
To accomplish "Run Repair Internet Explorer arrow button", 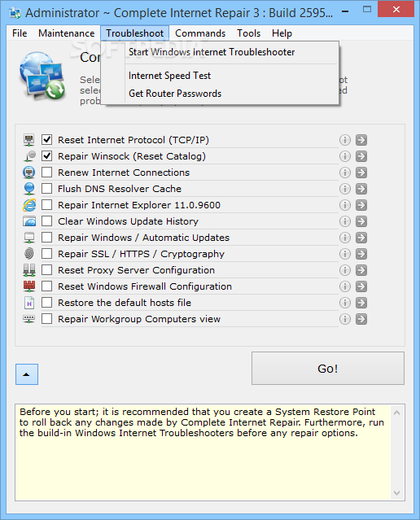I will pos(361,205).
